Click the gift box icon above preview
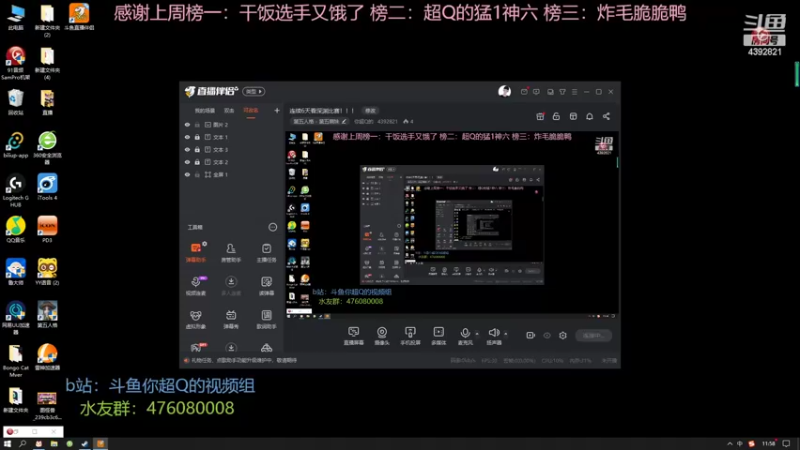800x450 pixels. [x=540, y=116]
